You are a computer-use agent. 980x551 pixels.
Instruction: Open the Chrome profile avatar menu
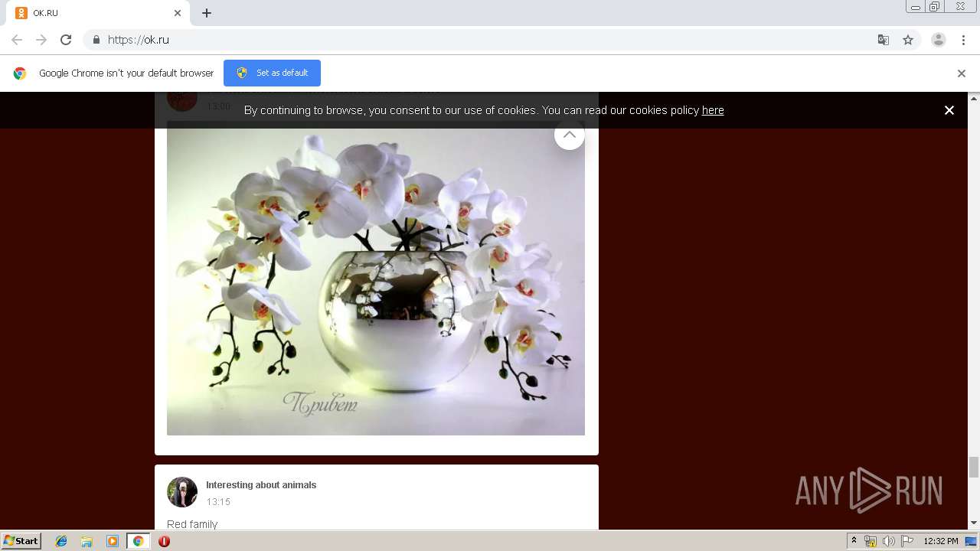(939, 40)
